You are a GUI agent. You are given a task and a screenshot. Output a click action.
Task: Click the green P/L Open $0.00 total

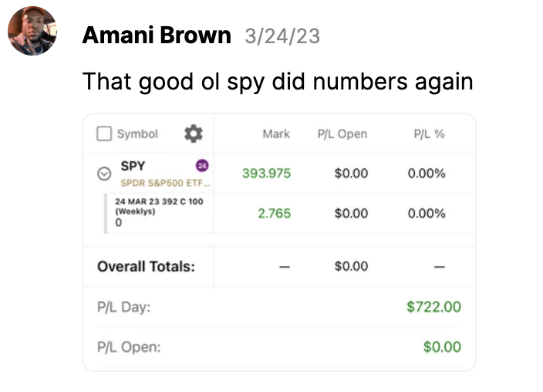pos(442,346)
